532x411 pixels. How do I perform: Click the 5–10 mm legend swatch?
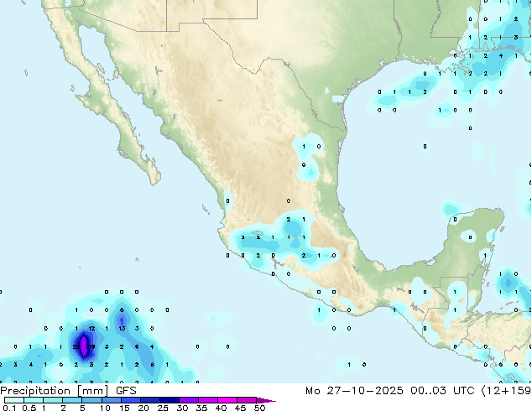(91, 400)
